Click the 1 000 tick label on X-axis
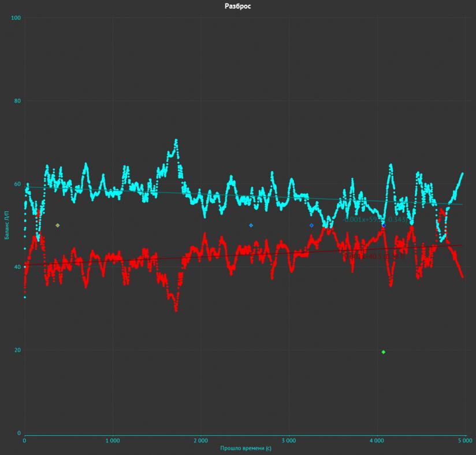Image resolution: width=476 pixels, height=455 pixels. tap(113, 441)
